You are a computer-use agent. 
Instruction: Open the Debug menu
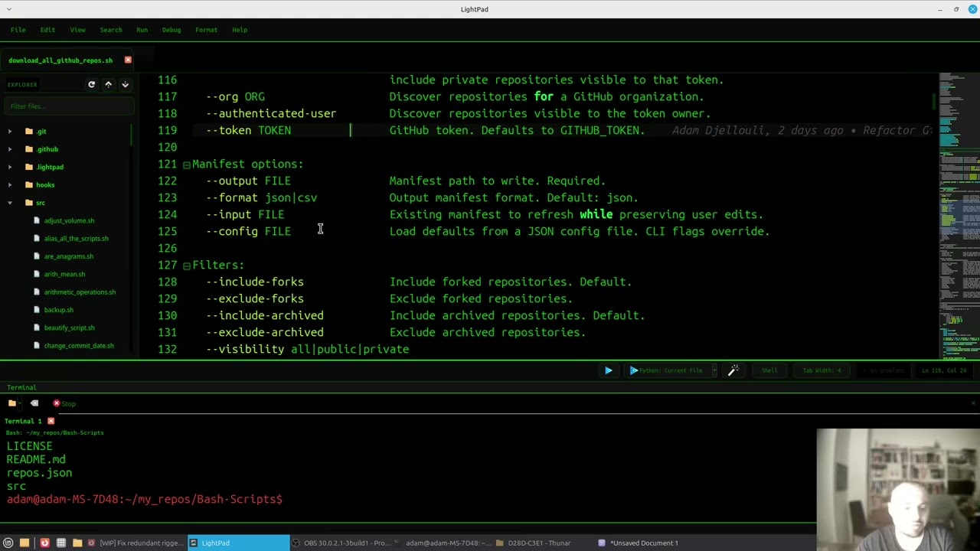coord(171,30)
